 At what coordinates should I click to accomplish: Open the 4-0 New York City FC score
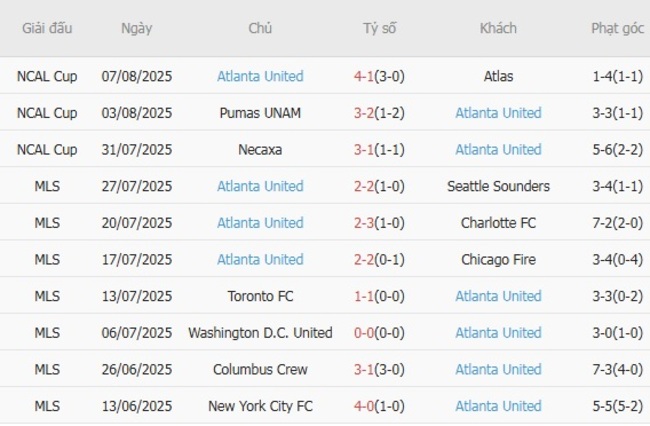click(364, 406)
